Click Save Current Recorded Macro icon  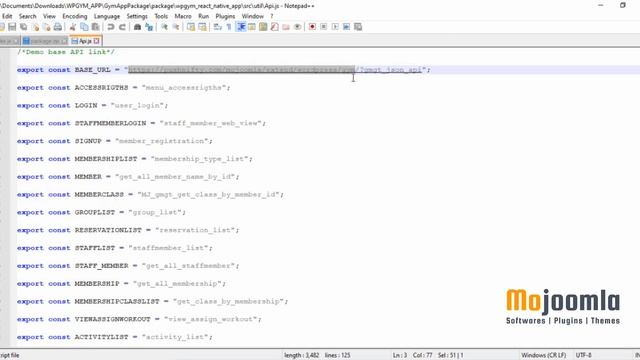[358, 27]
